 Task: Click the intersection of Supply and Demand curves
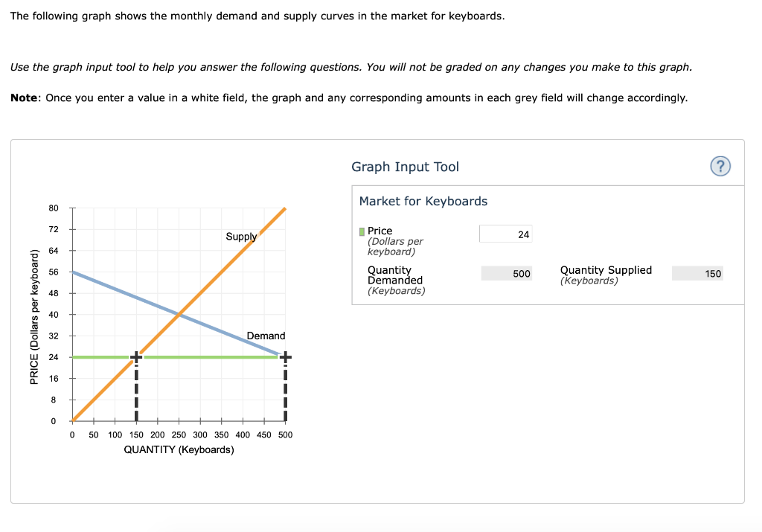[179, 315]
